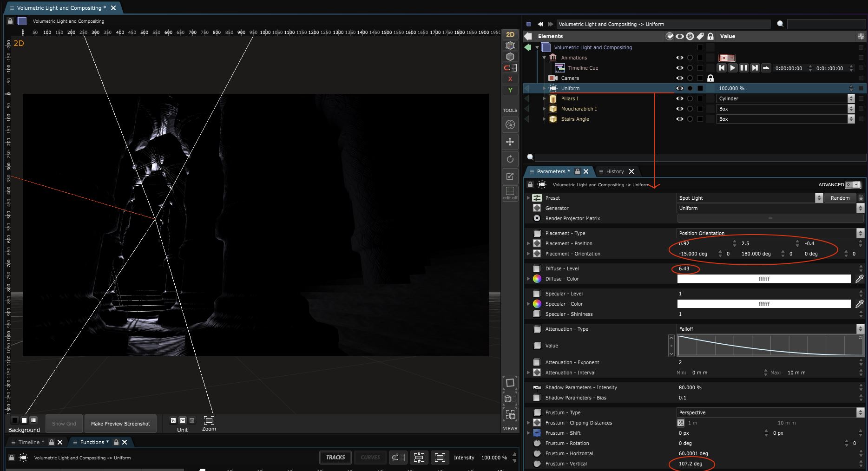
Task: Expand the Moucharabieh I tree item
Action: [x=544, y=109]
